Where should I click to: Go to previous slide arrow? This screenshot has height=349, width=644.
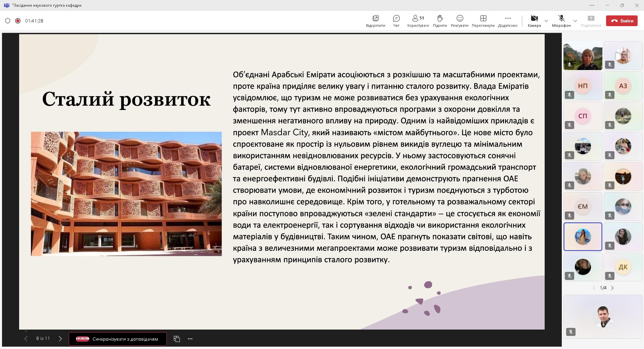pyautogui.click(x=26, y=339)
